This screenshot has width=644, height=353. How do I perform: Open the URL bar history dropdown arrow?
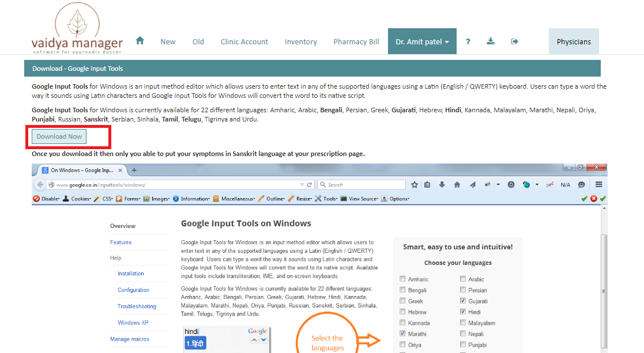pyautogui.click(x=302, y=185)
